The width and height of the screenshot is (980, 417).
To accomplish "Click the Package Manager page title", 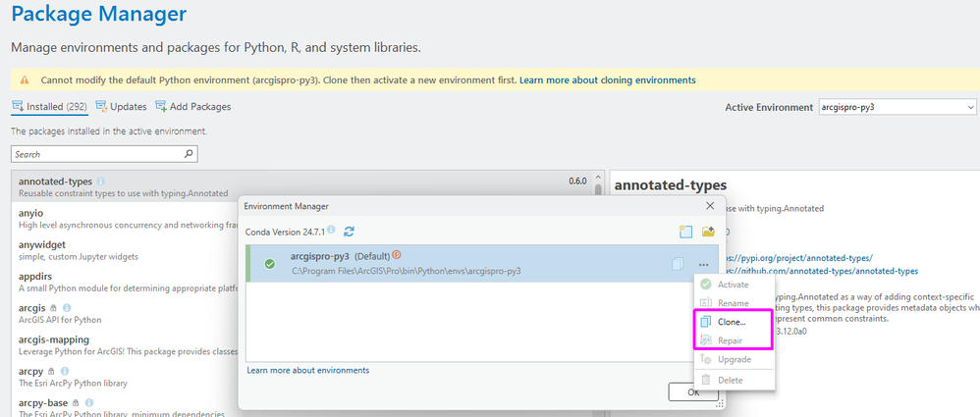I will click(99, 14).
